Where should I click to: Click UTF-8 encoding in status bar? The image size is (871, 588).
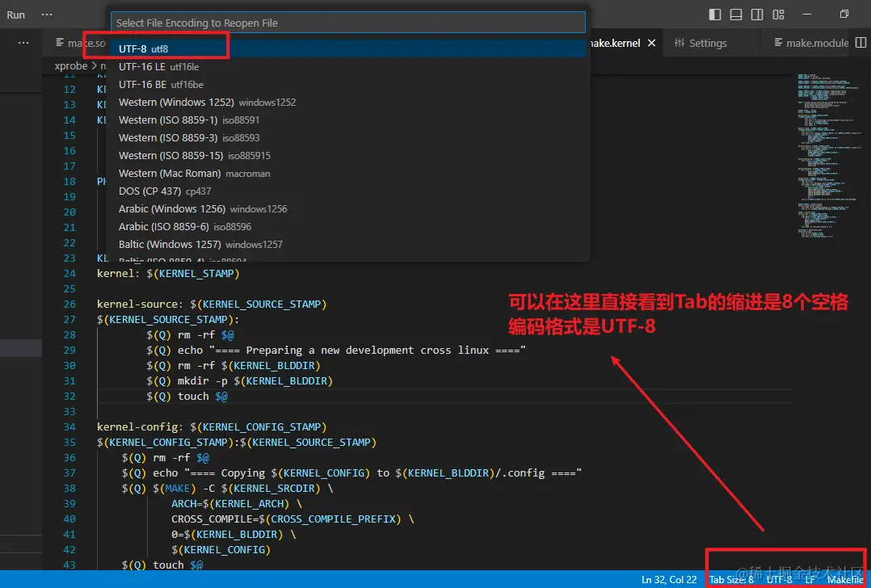tap(780, 580)
